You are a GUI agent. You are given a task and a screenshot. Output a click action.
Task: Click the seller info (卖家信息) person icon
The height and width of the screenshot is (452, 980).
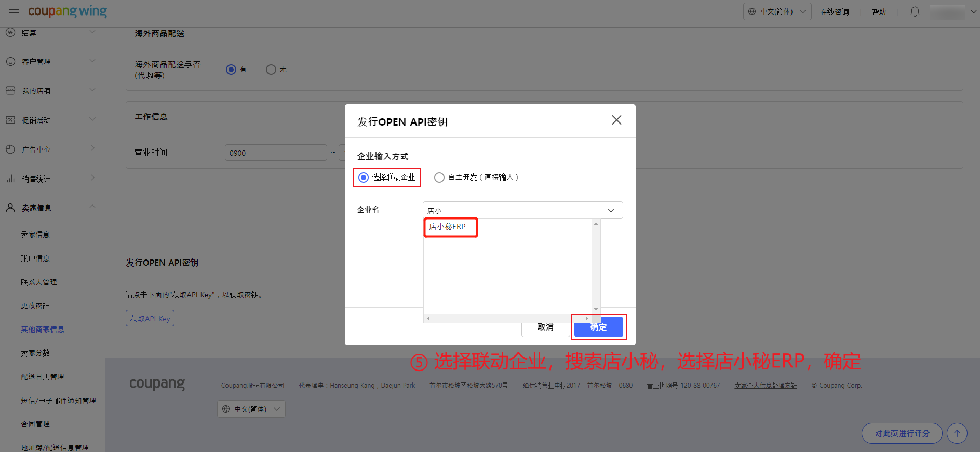coord(10,208)
